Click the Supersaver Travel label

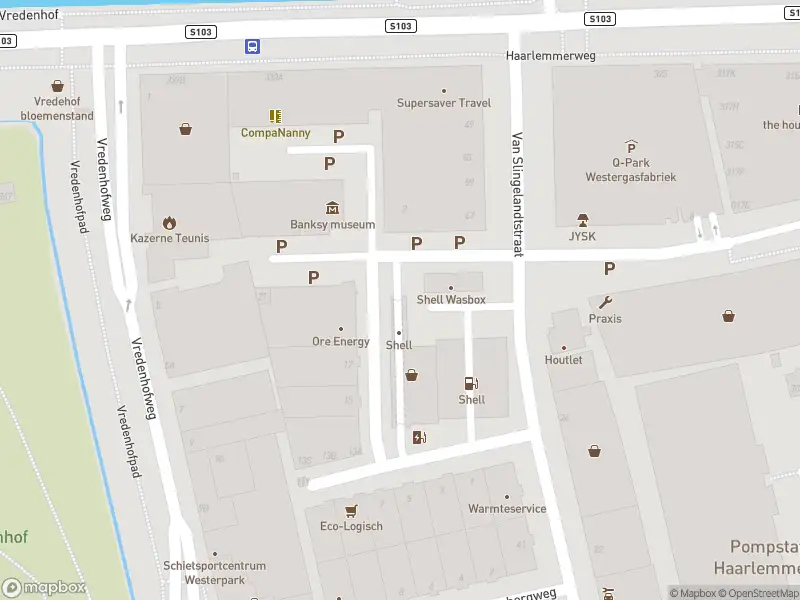point(444,103)
